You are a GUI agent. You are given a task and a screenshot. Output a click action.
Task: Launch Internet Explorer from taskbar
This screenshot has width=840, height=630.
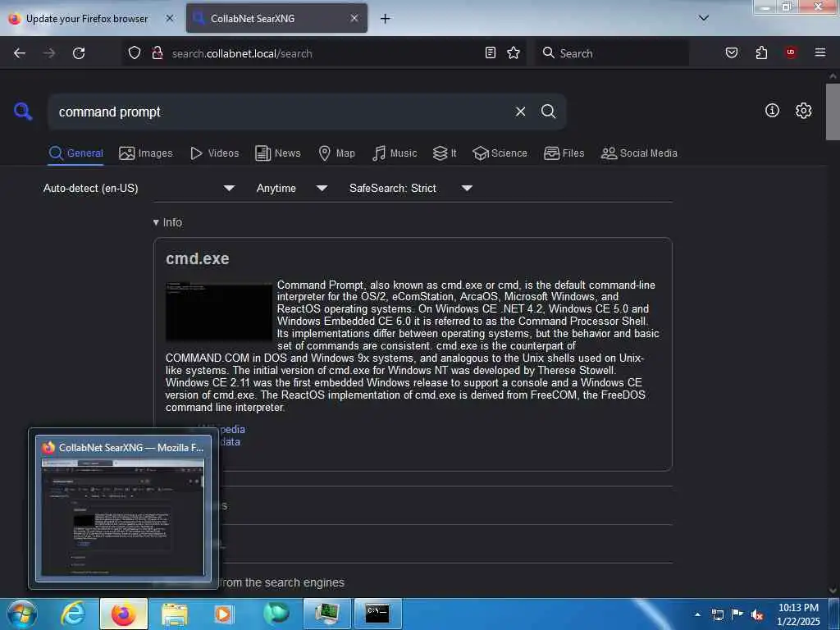(x=73, y=614)
